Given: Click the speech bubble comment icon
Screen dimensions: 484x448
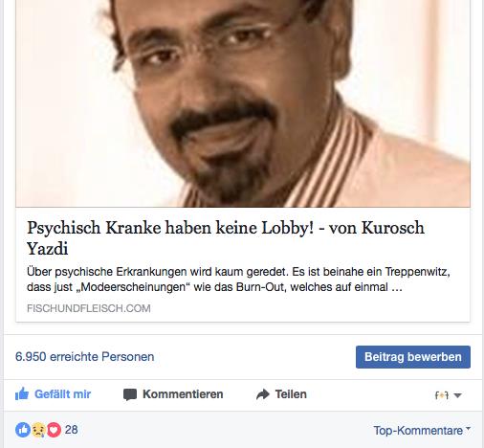Looking at the screenshot, I should click(x=130, y=394).
